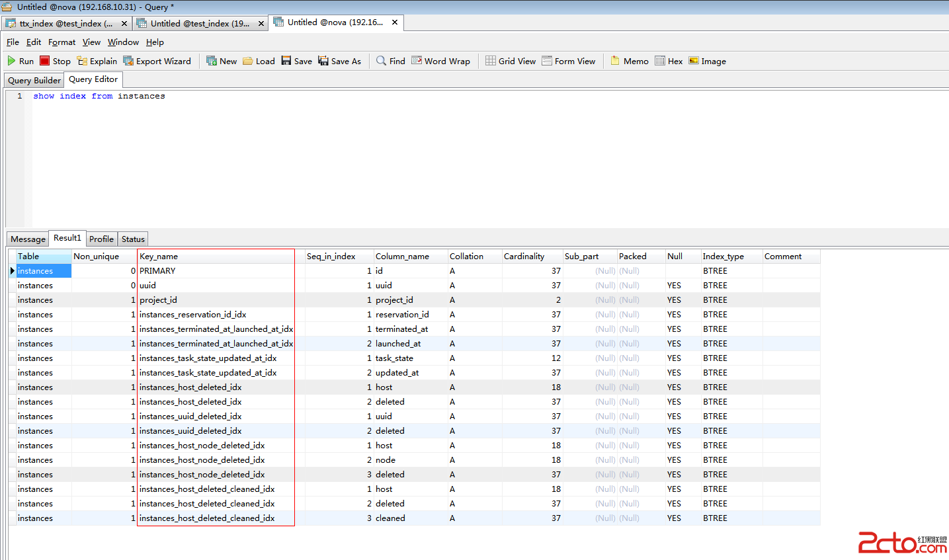Open the Profile tab
The height and width of the screenshot is (560, 949).
point(101,239)
